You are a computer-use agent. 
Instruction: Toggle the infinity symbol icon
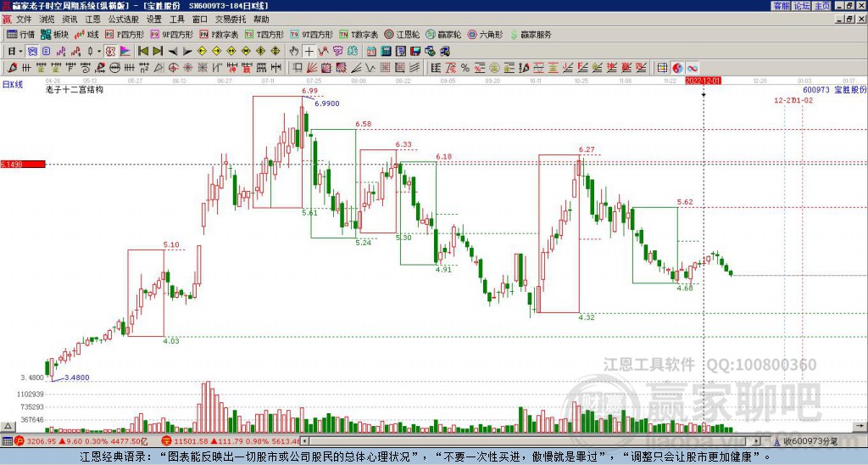[693, 68]
